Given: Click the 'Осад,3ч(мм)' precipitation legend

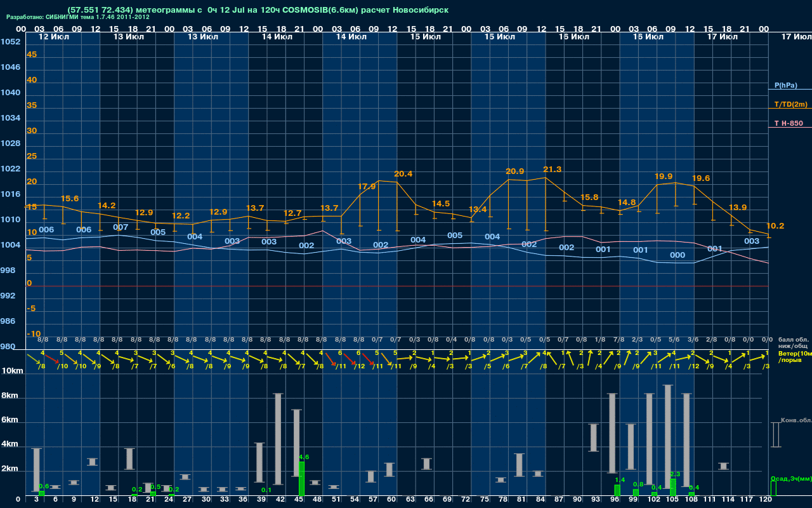Looking at the screenshot, I should tap(791, 478).
